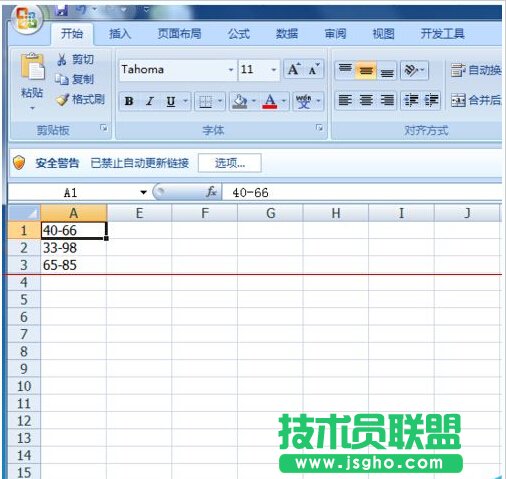Open the font size 11 dropdown
The image size is (506, 479).
[x=274, y=70]
